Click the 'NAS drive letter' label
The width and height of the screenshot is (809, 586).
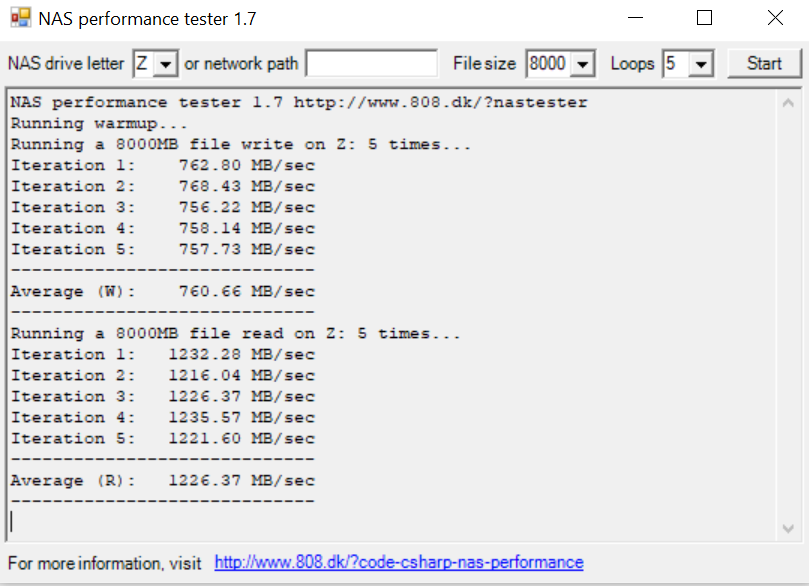[x=66, y=63]
